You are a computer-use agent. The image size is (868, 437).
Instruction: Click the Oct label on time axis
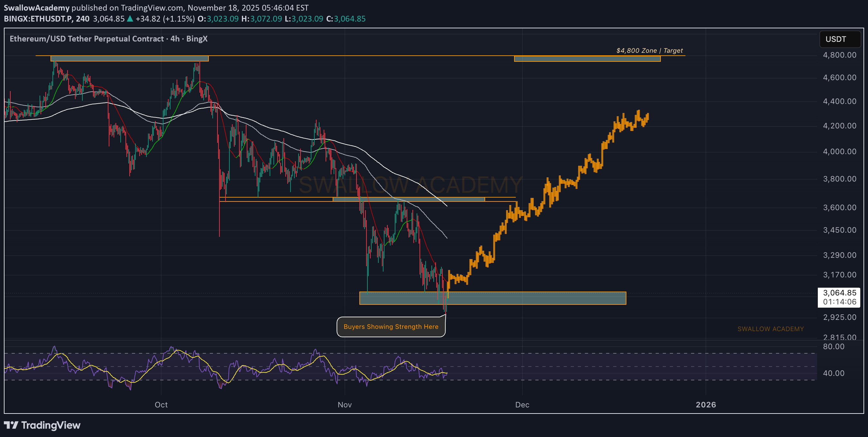(x=161, y=404)
